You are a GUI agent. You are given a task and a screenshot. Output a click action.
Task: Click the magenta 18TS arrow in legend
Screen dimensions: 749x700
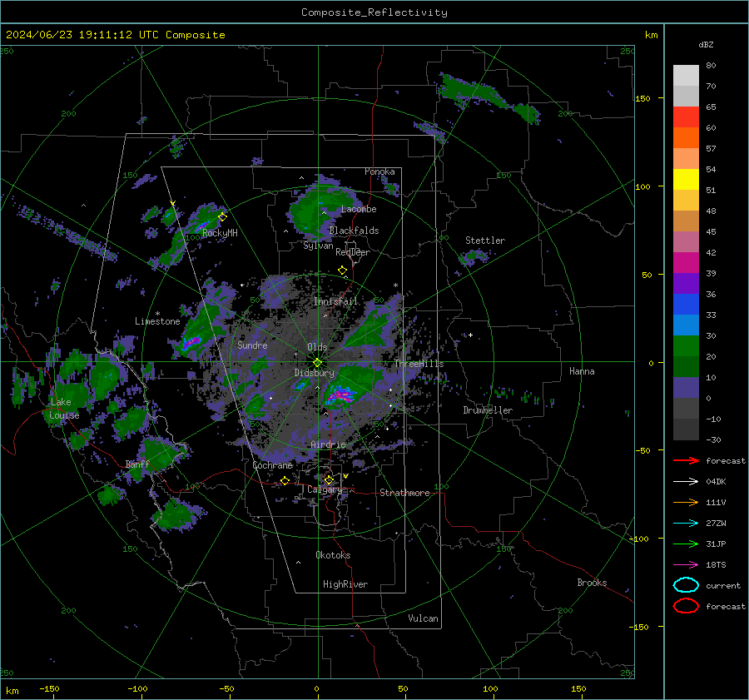pyautogui.click(x=686, y=565)
